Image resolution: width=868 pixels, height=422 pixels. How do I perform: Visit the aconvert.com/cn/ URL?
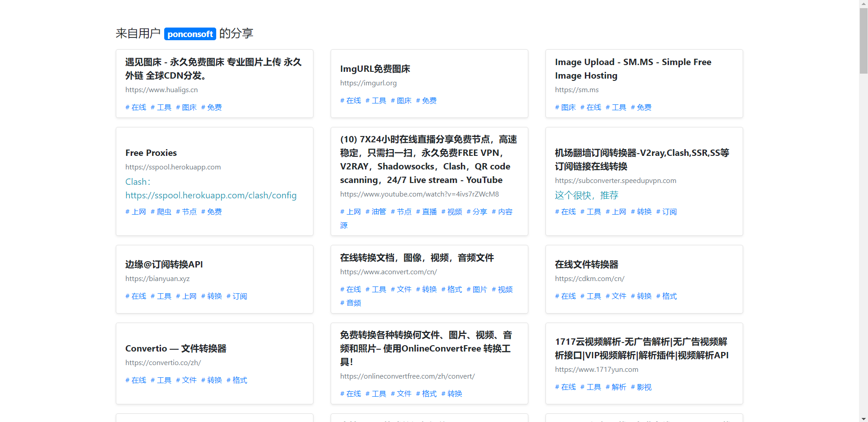(389, 272)
